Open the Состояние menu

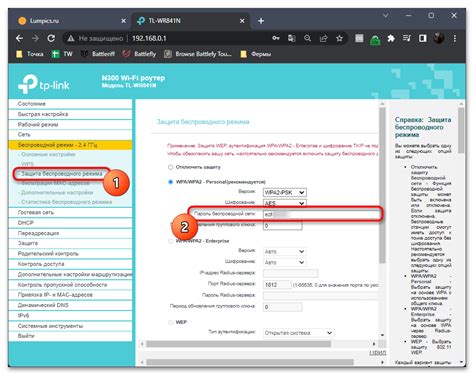click(70, 104)
